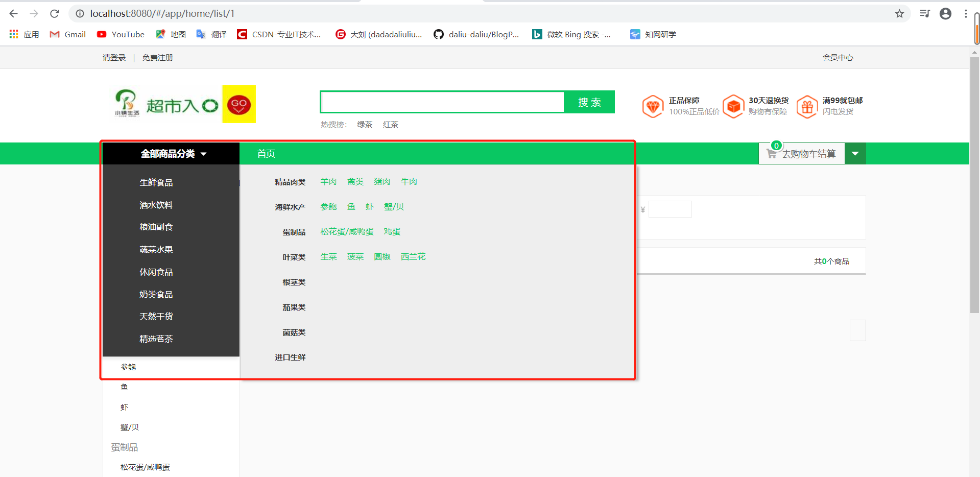Click the browser refresh icon

click(54, 13)
